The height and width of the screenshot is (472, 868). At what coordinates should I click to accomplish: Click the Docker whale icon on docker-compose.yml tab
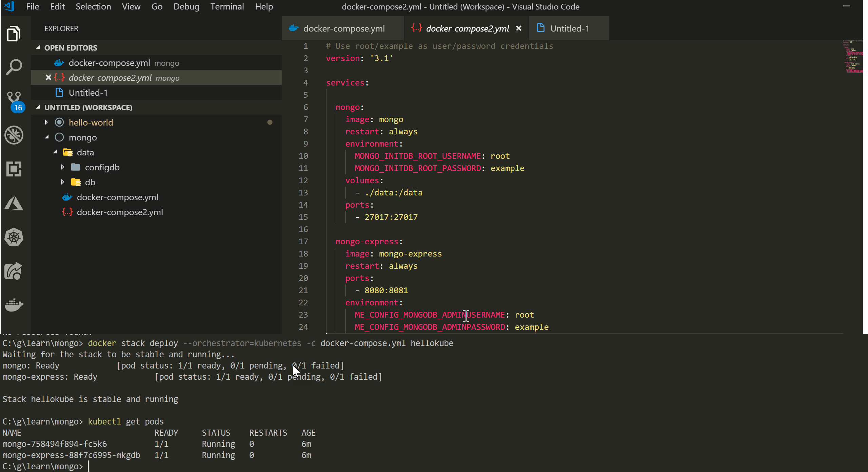(x=294, y=28)
